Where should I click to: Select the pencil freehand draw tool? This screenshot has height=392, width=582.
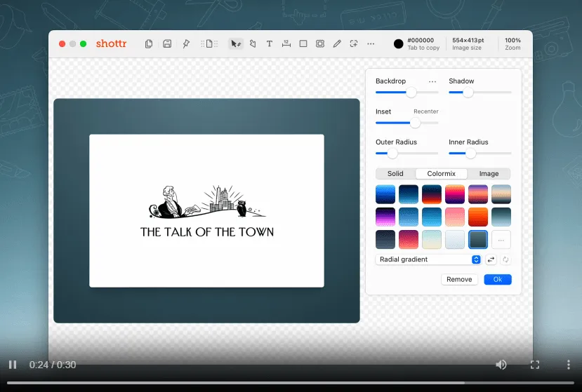(337, 43)
